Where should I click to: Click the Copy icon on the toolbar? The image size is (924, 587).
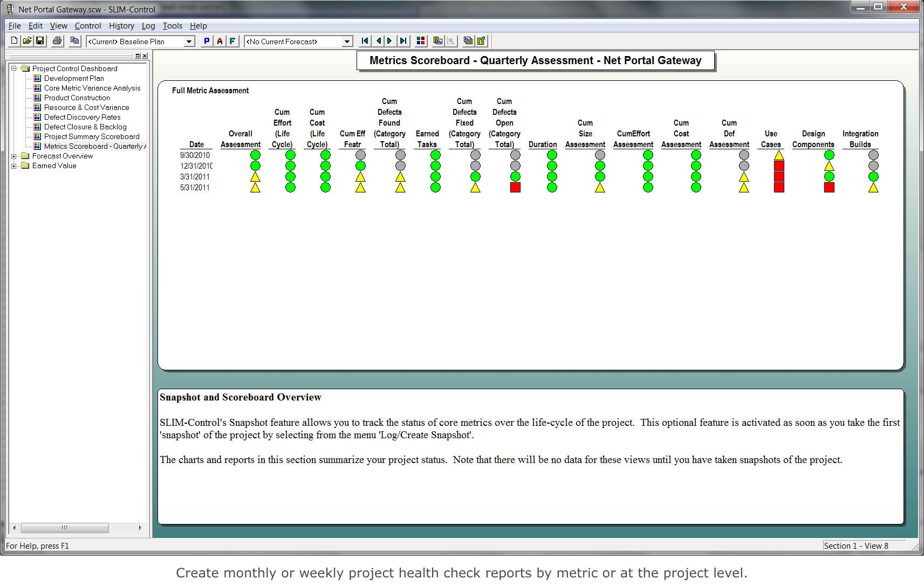point(74,40)
